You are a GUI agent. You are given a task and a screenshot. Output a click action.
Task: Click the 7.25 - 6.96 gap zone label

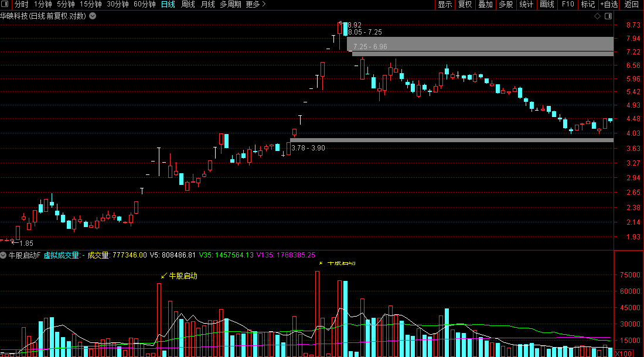[x=370, y=47]
